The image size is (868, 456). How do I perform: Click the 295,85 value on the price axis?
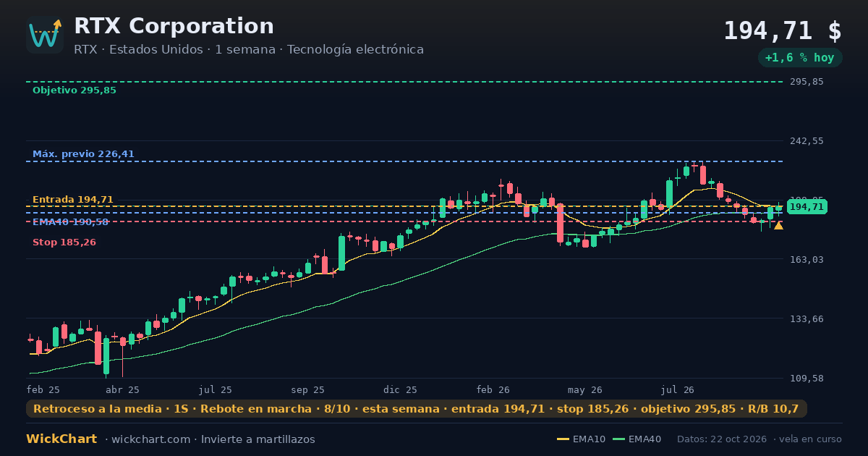[807, 82]
